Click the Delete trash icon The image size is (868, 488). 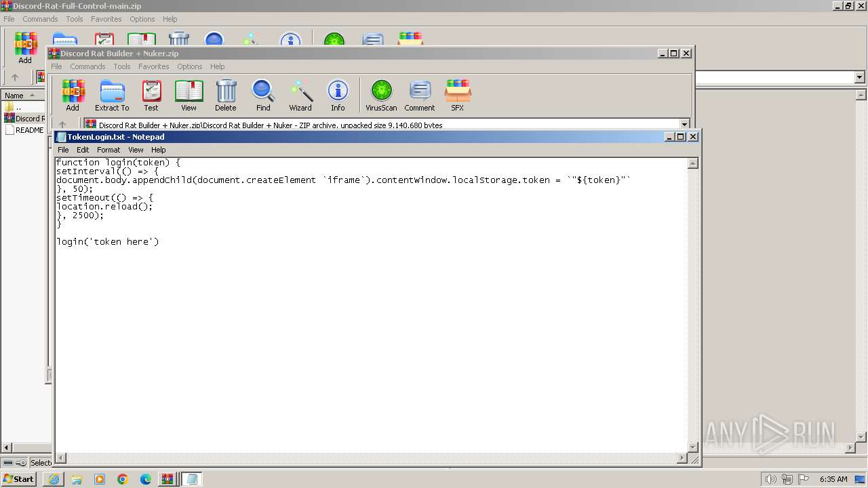coord(226,95)
